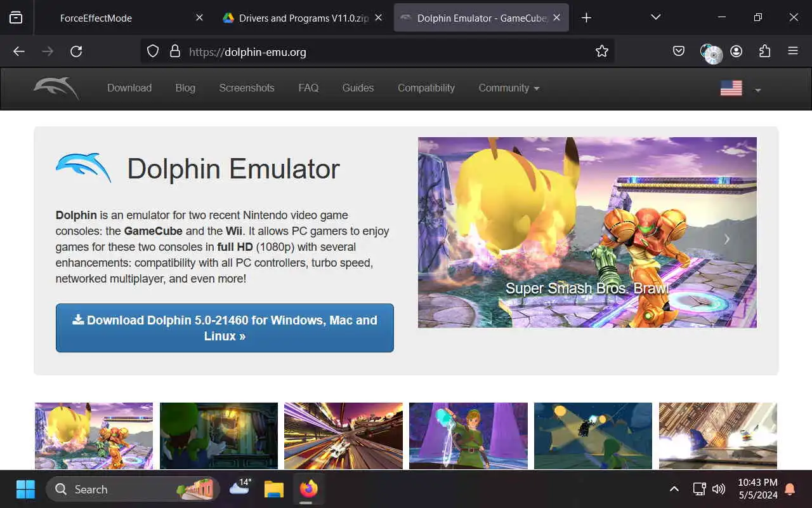Open the list all tabs dropdown
This screenshot has height=508, width=812.
click(x=656, y=18)
